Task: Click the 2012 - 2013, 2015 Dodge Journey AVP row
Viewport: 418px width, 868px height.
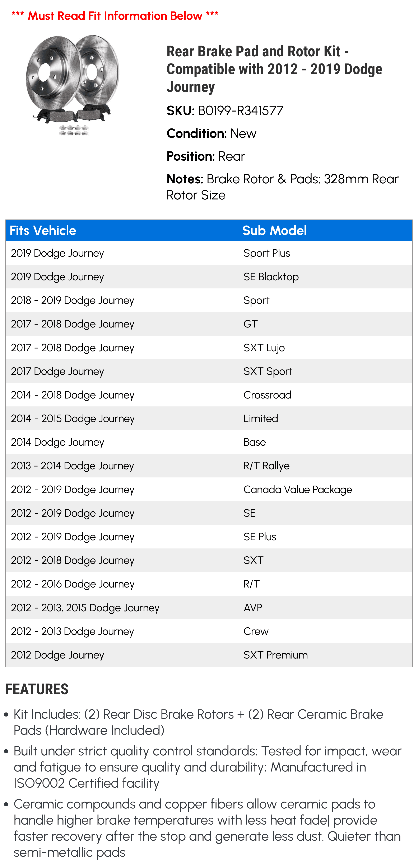Action: pos(209,608)
